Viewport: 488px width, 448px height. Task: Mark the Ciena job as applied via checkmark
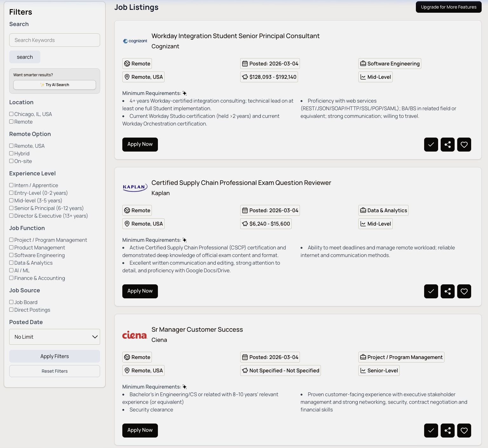click(431, 431)
